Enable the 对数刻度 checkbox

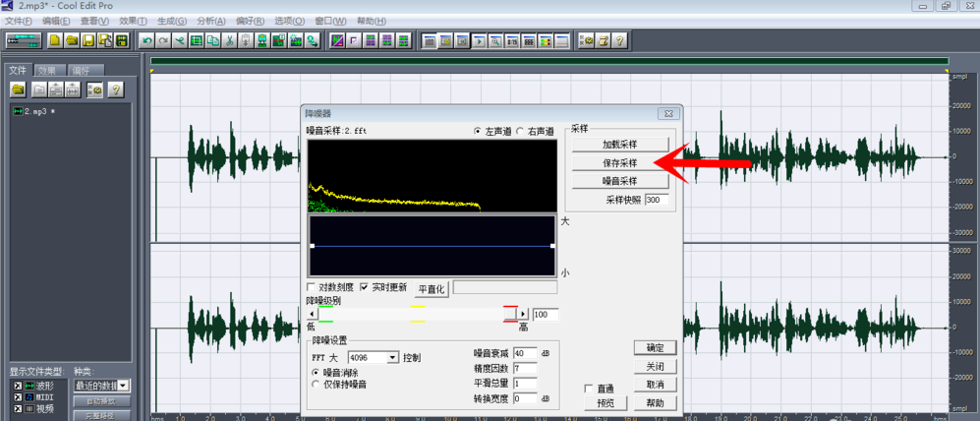point(312,287)
